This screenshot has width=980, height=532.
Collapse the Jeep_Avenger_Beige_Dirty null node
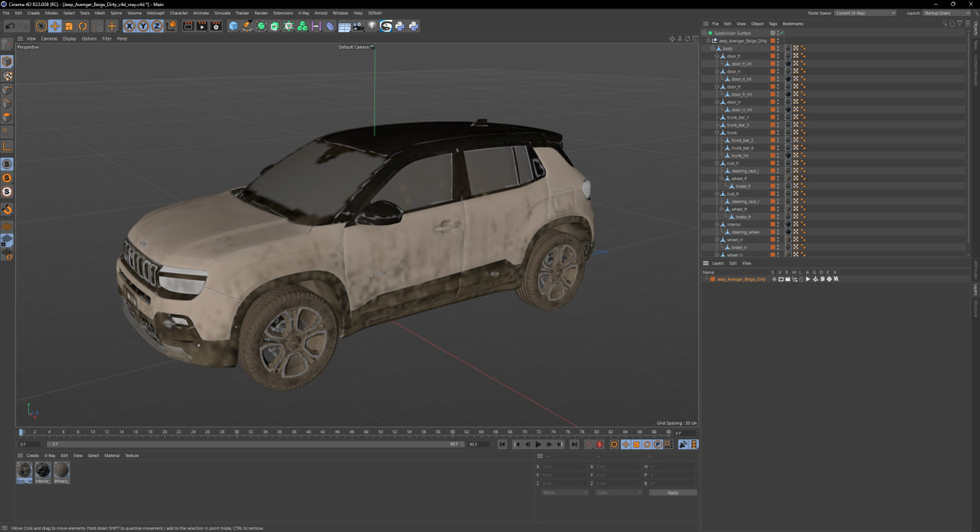pos(709,41)
